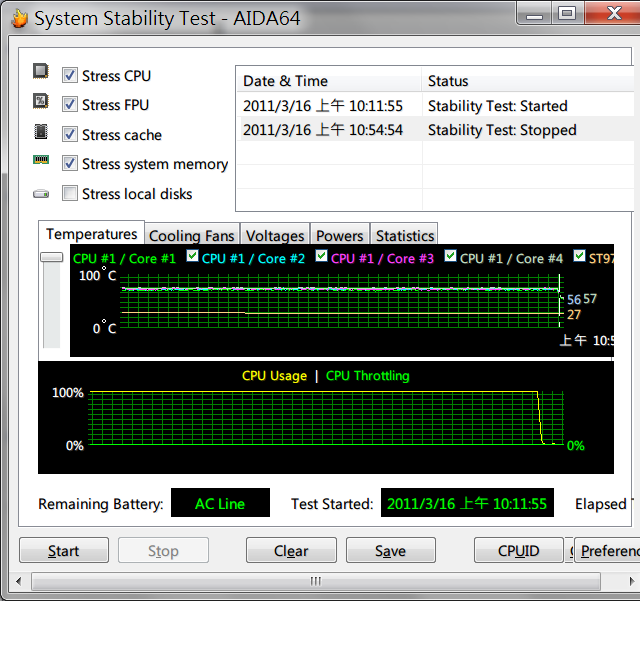Viewport: 640px width, 648px height.
Task: Click the AC Line battery status field
Action: point(220,503)
